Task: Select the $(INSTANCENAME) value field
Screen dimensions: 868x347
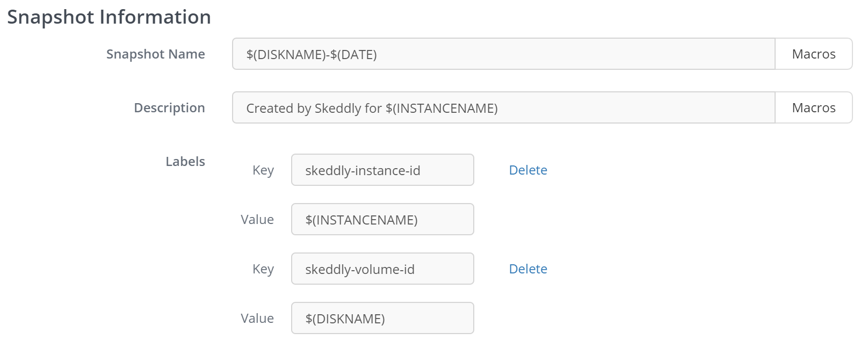Action: coord(382,219)
